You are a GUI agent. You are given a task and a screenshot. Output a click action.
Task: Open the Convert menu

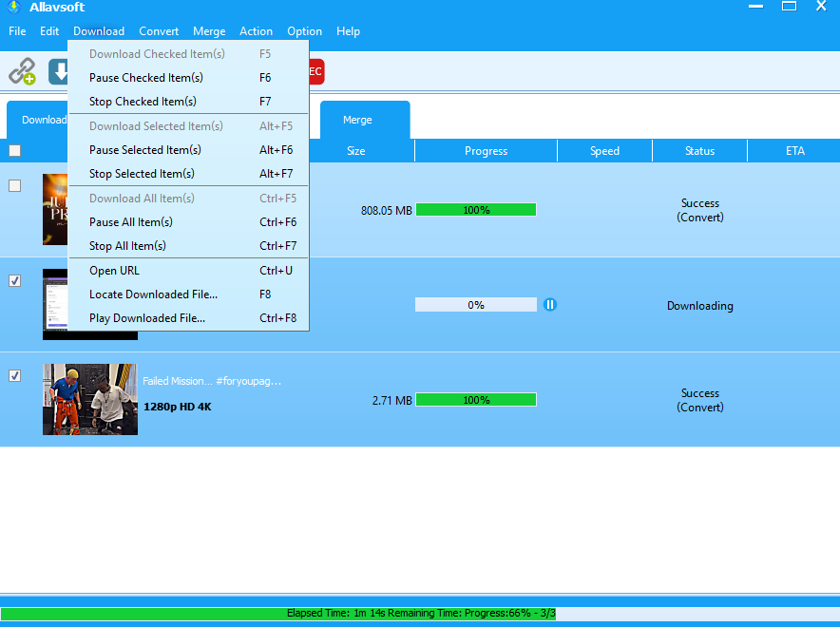pyautogui.click(x=159, y=31)
